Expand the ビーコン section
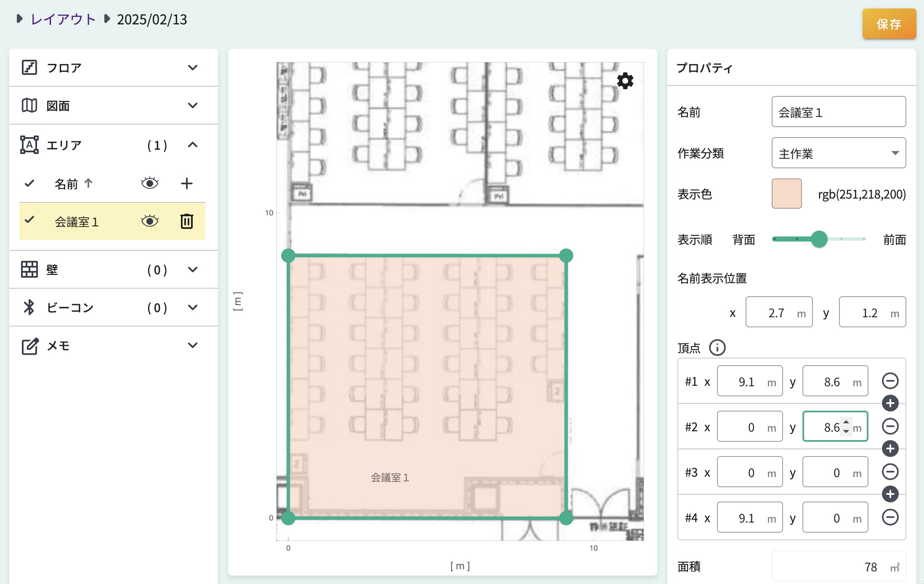Screen dimensions: 924x584 pyautogui.click(x=193, y=308)
